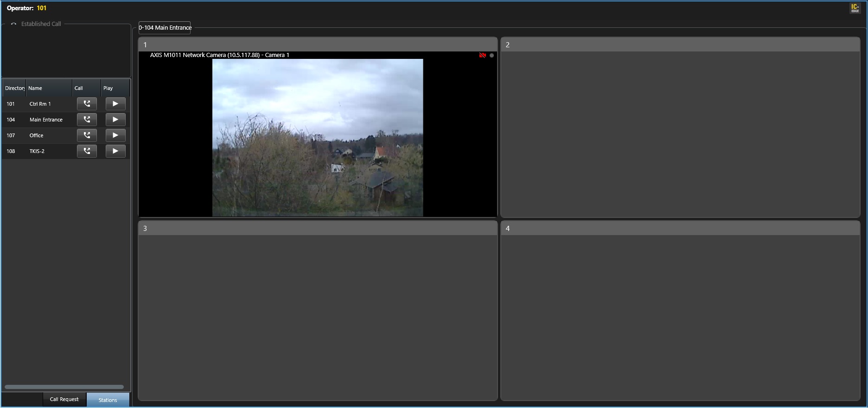Play message to Main Entrance
Image resolution: width=868 pixels, height=408 pixels.
[x=115, y=120]
